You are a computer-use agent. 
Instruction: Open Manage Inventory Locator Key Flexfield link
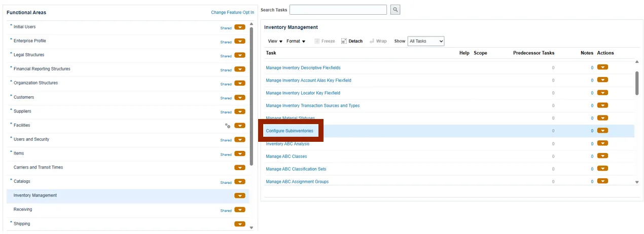[x=303, y=93]
